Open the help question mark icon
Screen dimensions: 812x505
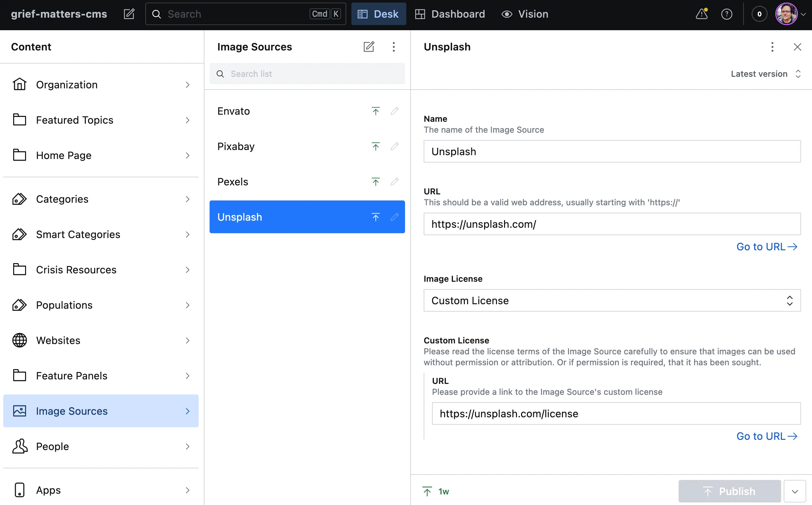tap(726, 14)
